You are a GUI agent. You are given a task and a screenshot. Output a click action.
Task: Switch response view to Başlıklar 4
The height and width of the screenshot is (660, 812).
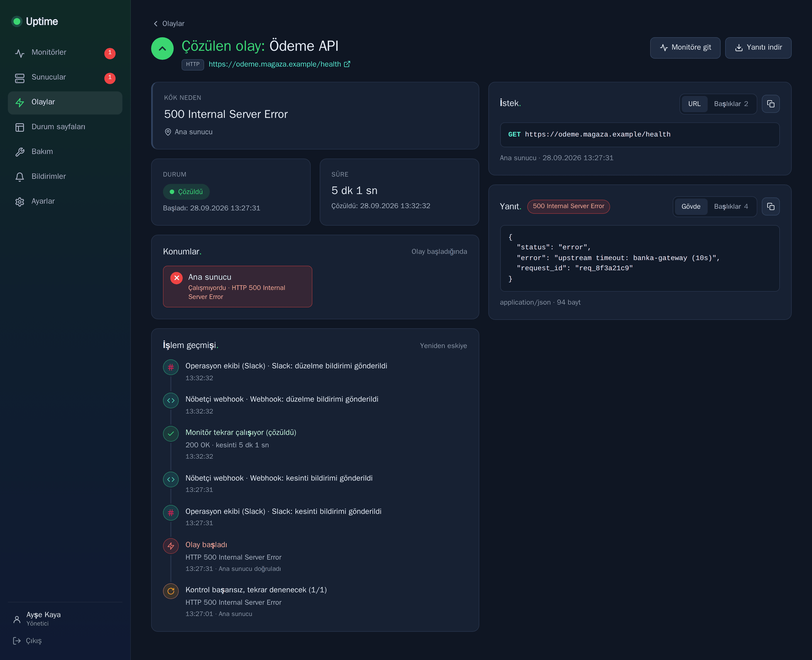coord(731,206)
